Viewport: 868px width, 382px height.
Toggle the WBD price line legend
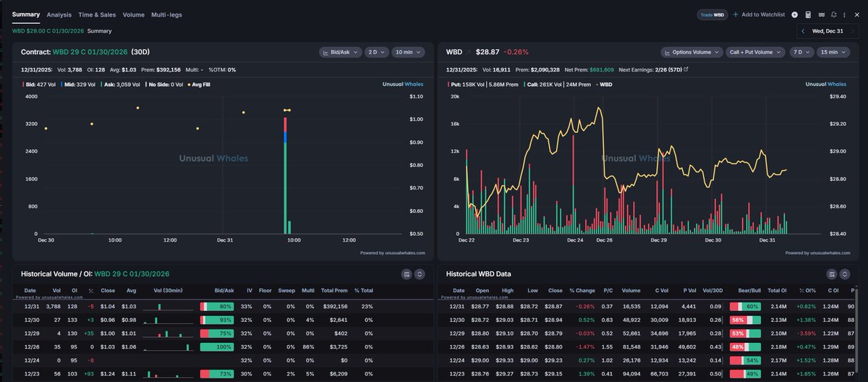click(604, 84)
